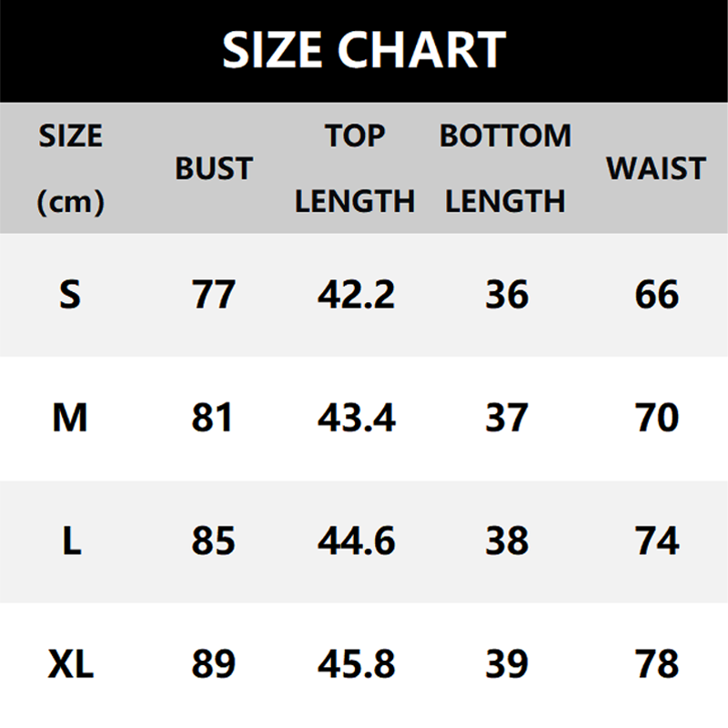Select waist value 70 in M row

tap(656, 419)
